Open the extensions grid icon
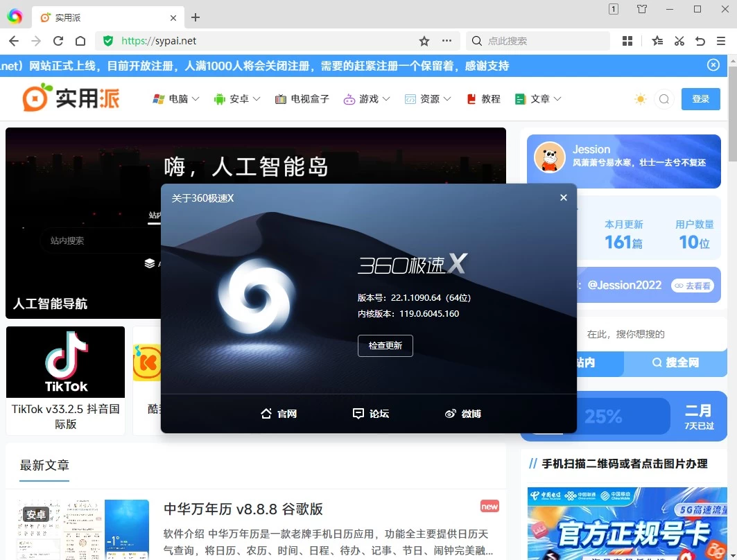737x560 pixels. [627, 41]
